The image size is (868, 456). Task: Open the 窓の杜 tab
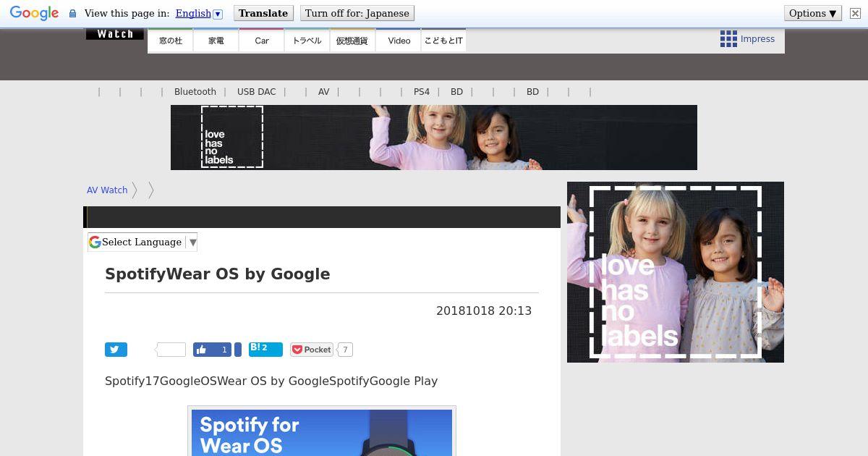(171, 41)
